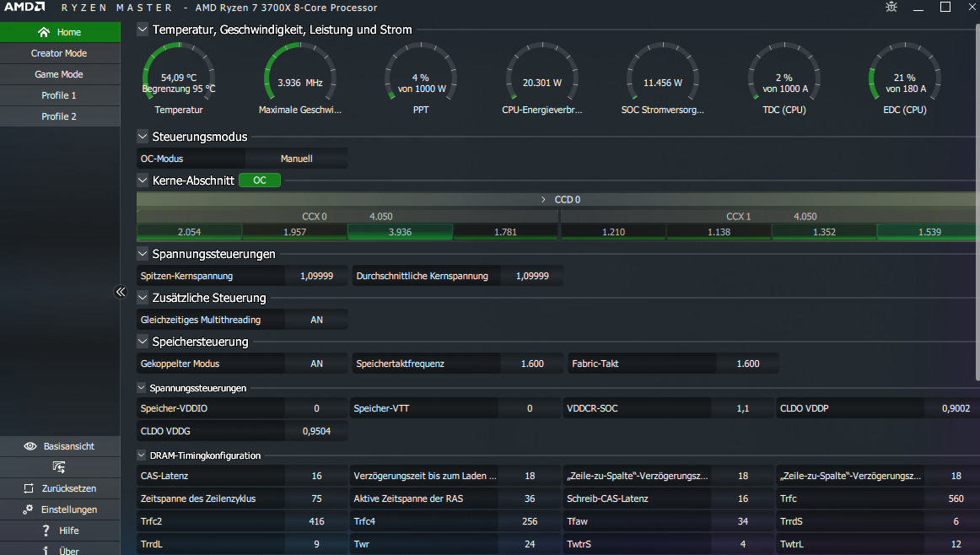Switch to Creator Mode
This screenshot has height=555, width=980.
click(60, 53)
